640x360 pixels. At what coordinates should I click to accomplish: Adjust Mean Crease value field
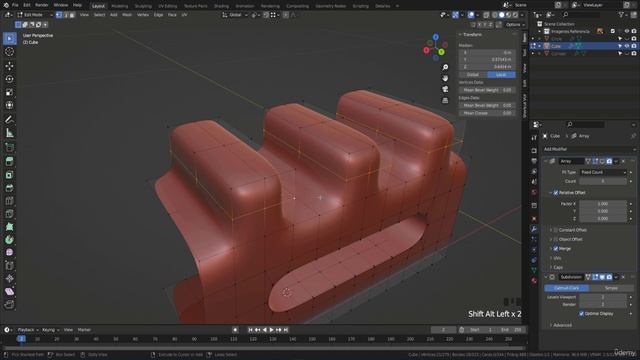pyautogui.click(x=487, y=113)
